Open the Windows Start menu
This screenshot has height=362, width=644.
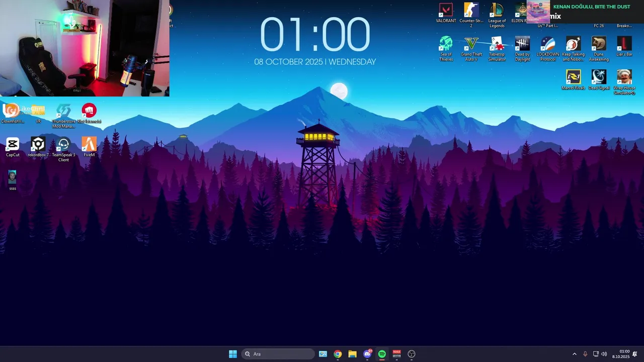233,354
